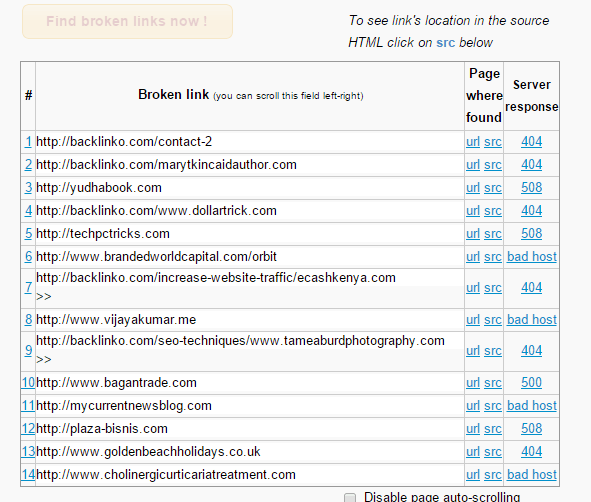Screen dimensions: 591x502
Task: Select the http://yudhabook.com broken link text
Action: 99,188
